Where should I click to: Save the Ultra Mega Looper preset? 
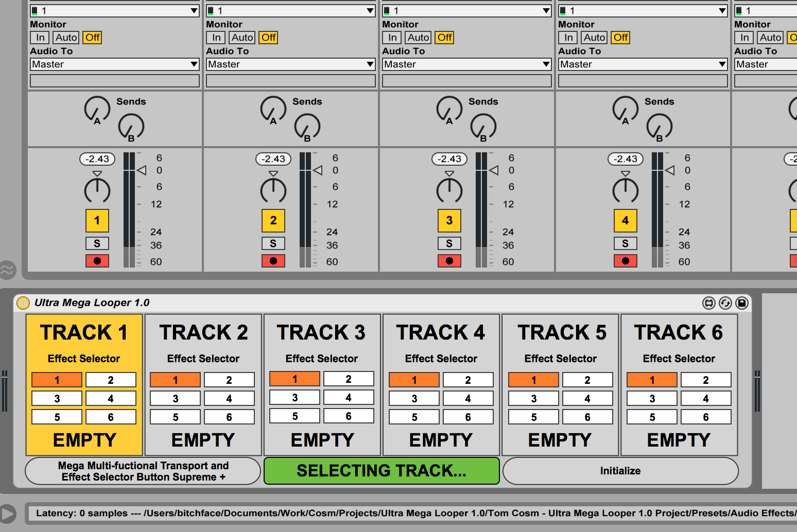click(x=741, y=303)
